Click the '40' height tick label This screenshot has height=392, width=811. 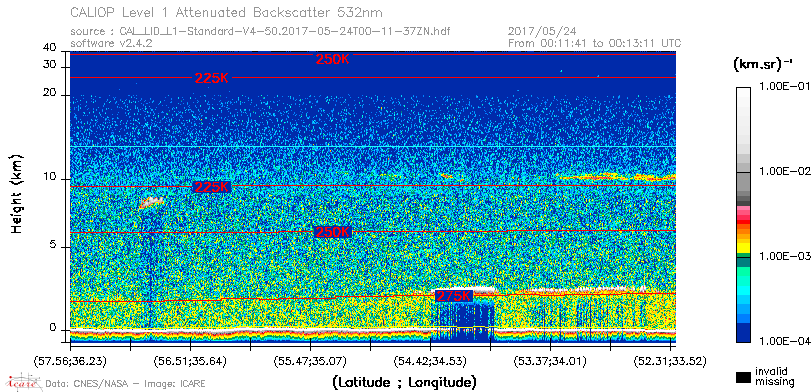50,48
